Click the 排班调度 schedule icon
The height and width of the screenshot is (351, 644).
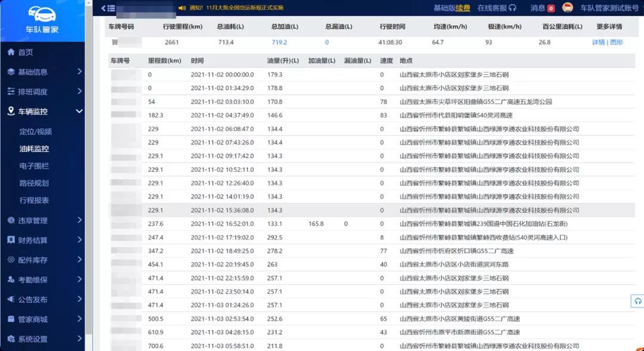[11, 91]
